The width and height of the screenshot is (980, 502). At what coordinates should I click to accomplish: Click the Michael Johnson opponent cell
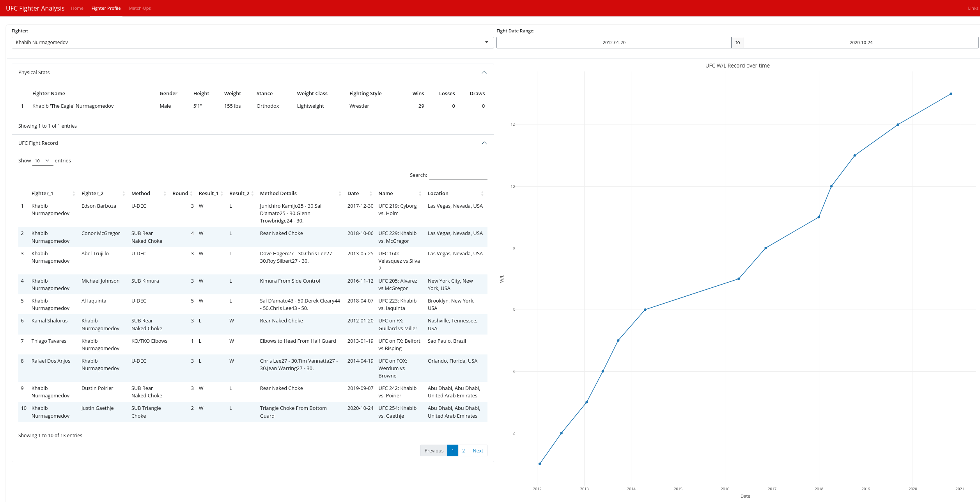click(101, 281)
